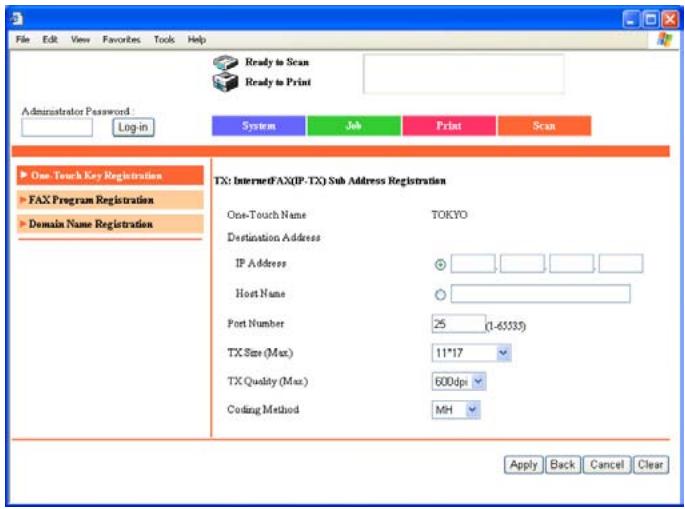This screenshot has height=509, width=685.
Task: Click the Back button
Action: 563,464
